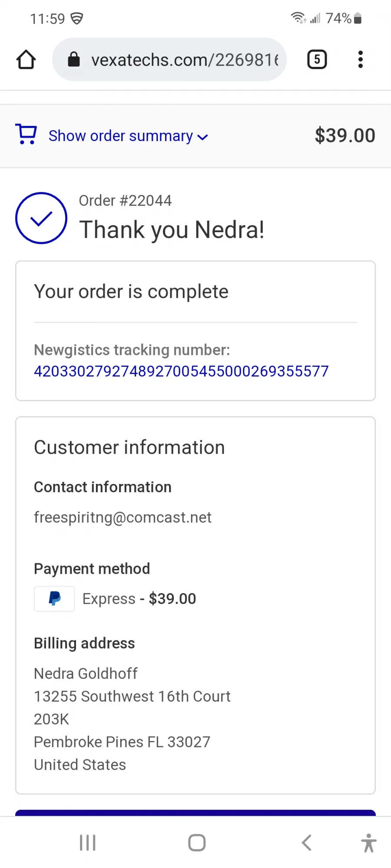The image size is (391, 868).
Task: Tap the vexatechs.com URL field
Action: pyautogui.click(x=169, y=59)
